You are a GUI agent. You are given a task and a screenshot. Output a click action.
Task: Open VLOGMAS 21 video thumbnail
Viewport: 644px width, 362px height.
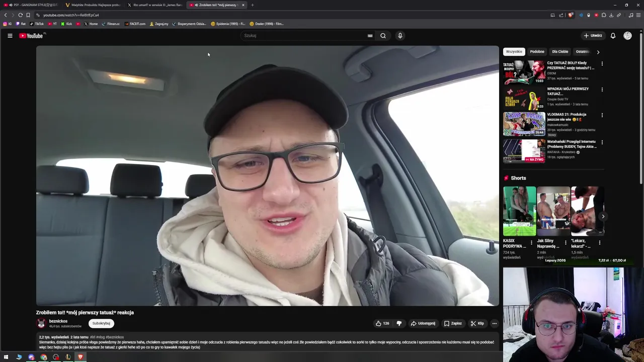tap(524, 124)
